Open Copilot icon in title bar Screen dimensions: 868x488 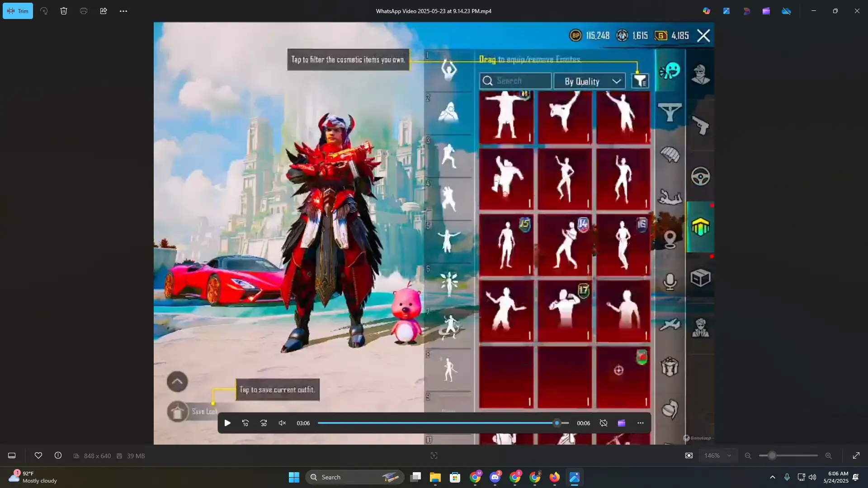[x=707, y=11]
